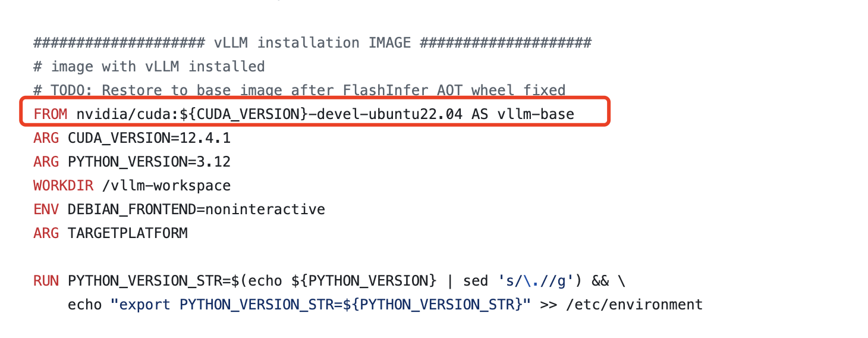Click the RUN keyword

tap(46, 281)
